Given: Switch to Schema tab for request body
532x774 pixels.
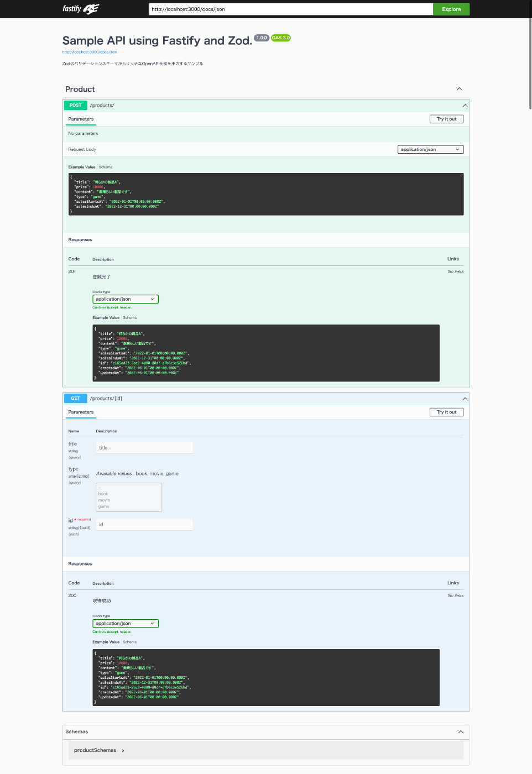Looking at the screenshot, I should pos(106,167).
